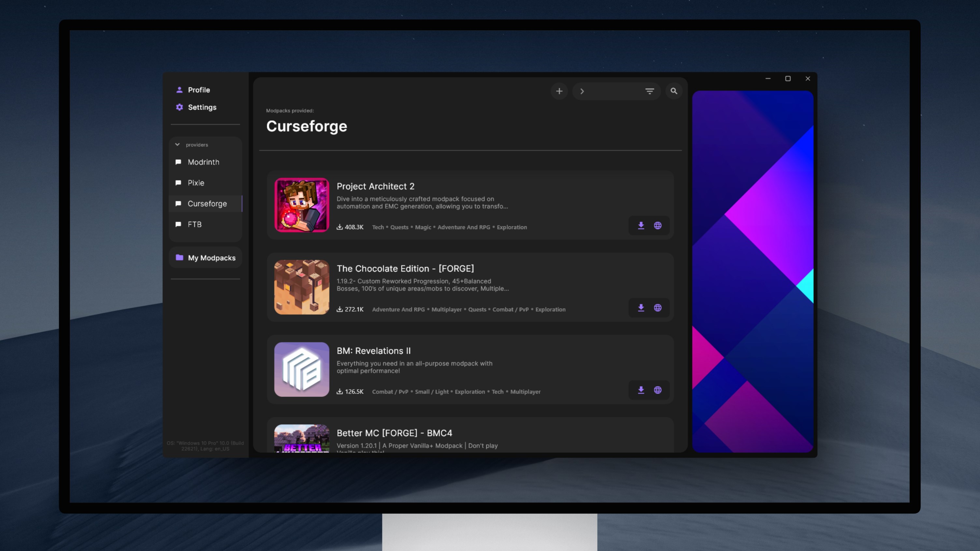Collapse the providers section chevron
This screenshot has width=980, height=551.
pyautogui.click(x=177, y=145)
